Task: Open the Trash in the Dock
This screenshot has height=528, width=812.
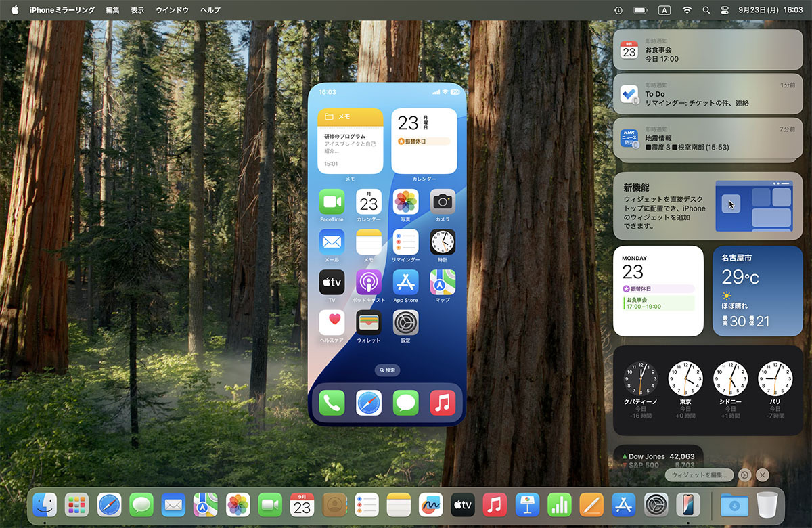Action: pyautogui.click(x=767, y=505)
